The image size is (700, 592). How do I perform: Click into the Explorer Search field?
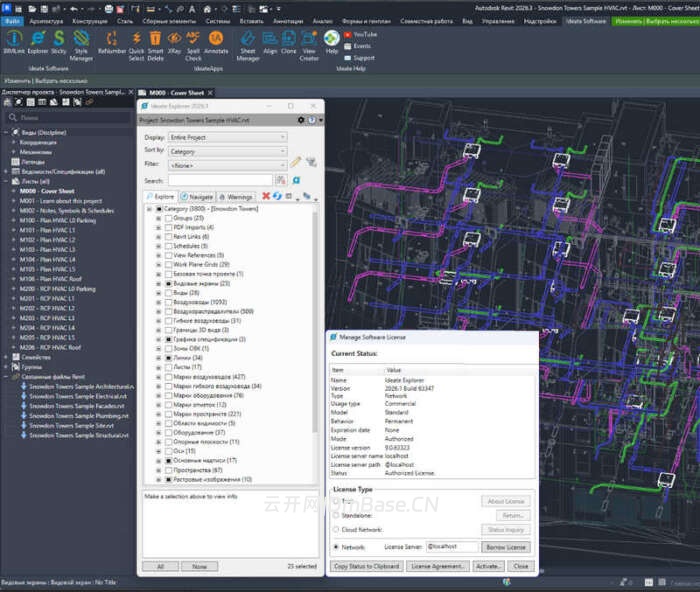point(220,180)
